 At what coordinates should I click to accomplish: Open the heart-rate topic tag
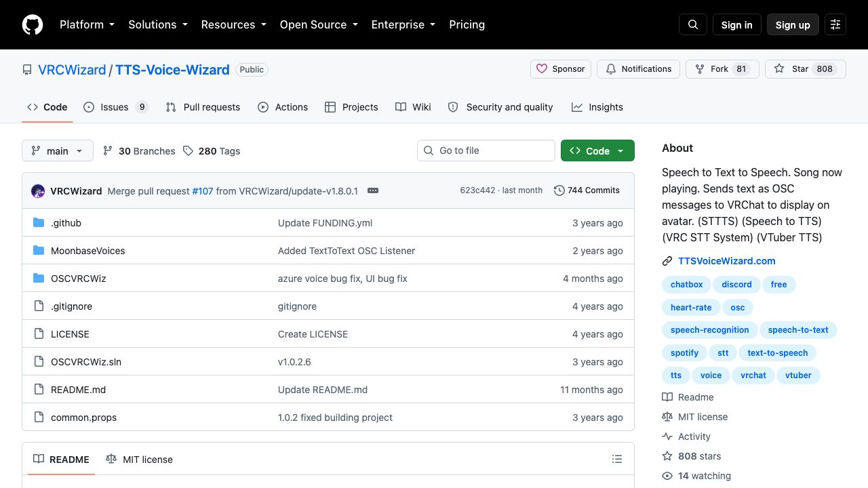[x=691, y=308]
